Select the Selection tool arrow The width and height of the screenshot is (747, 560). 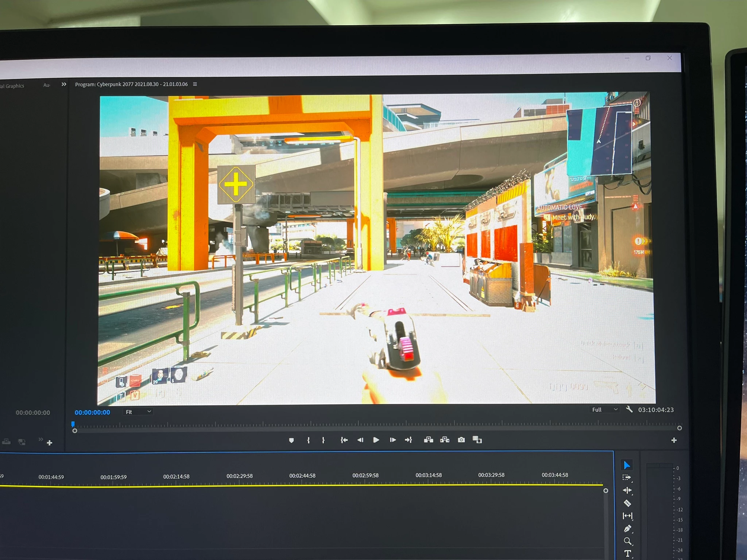pyautogui.click(x=627, y=465)
